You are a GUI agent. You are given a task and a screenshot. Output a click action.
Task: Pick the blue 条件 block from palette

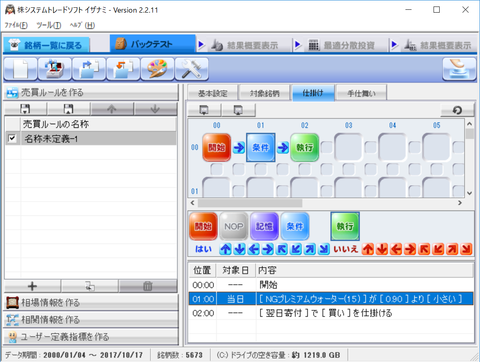[x=295, y=226]
